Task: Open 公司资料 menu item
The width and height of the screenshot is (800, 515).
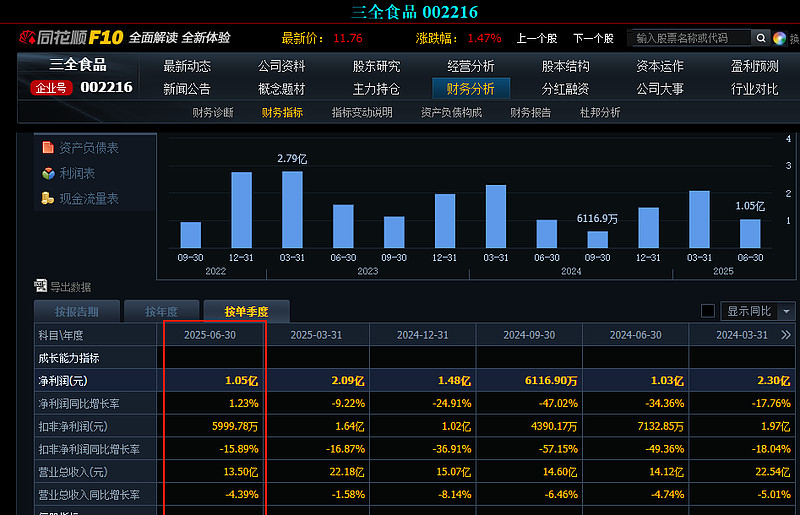Action: pyautogui.click(x=281, y=66)
